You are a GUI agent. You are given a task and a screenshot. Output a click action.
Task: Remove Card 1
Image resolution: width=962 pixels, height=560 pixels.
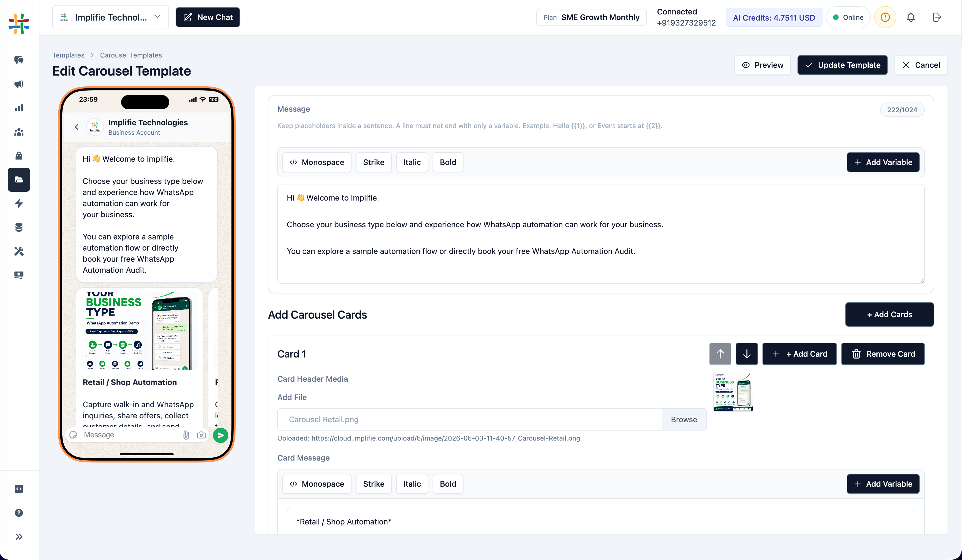(883, 354)
